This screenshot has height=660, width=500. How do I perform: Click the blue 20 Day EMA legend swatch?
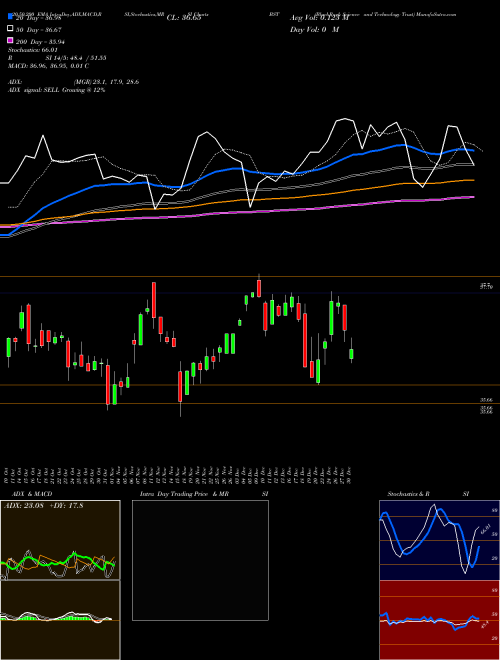tap(10, 16)
